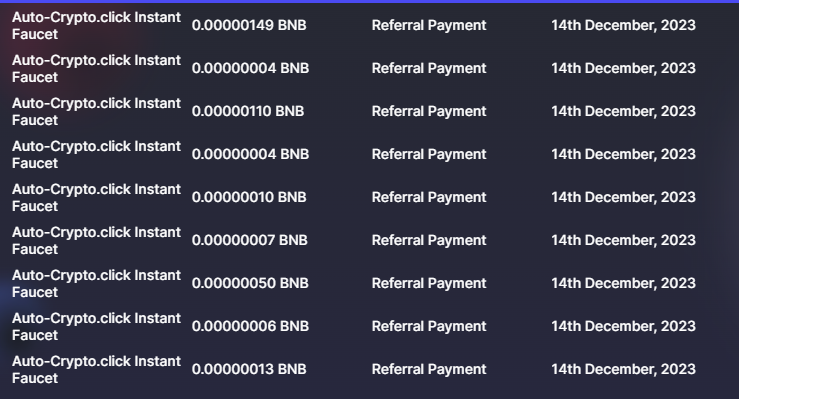
Task: Click the 0.00000010 BNB amount cell
Action: click(249, 197)
